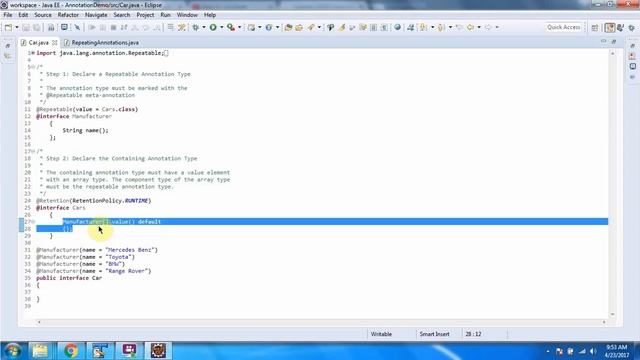
Task: Open the Source menu
Action: [43, 15]
